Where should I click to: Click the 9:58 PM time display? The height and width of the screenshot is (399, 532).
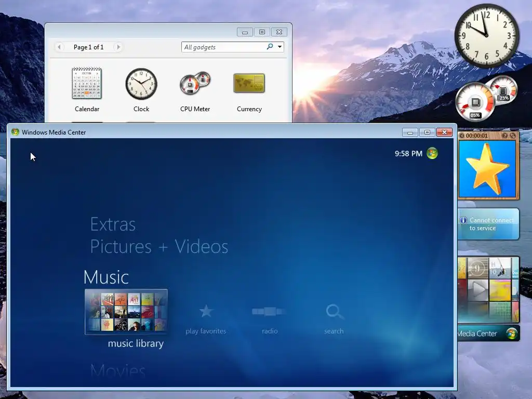coord(408,154)
